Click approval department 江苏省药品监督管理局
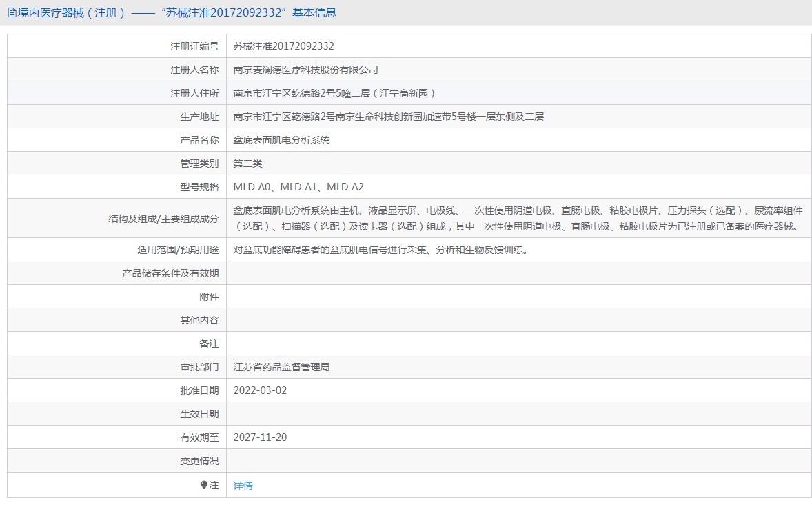The image size is (812, 505). click(x=281, y=367)
